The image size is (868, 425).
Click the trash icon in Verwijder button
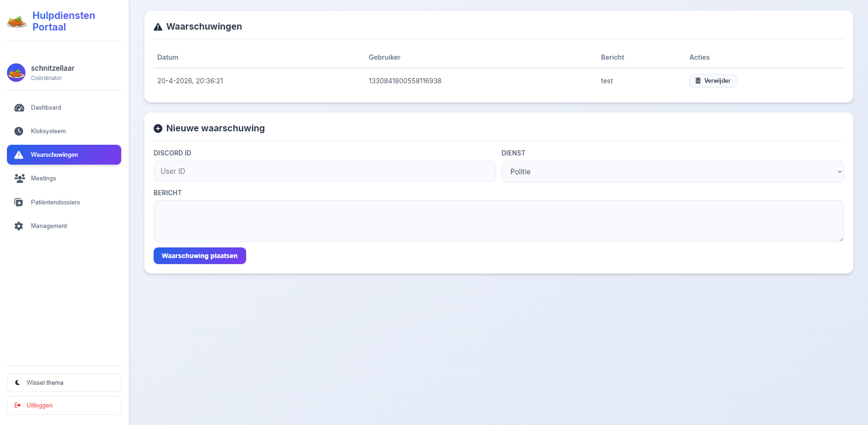(x=698, y=81)
